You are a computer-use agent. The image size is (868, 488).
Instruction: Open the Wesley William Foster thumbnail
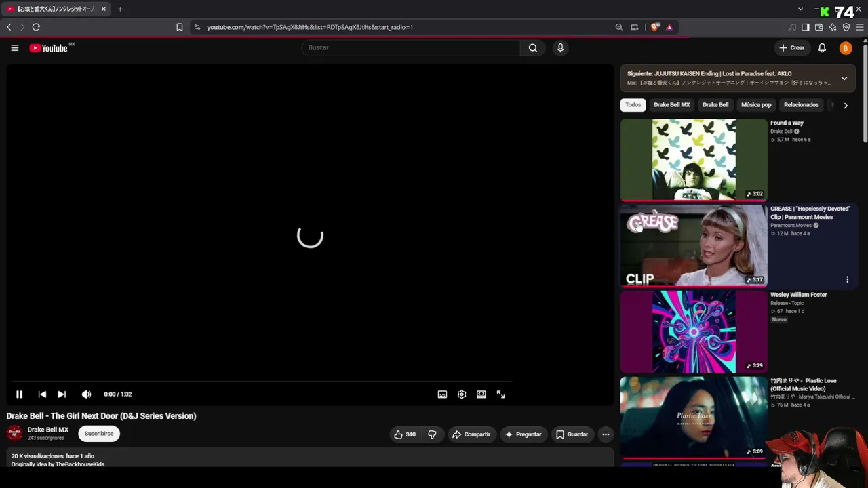694,332
